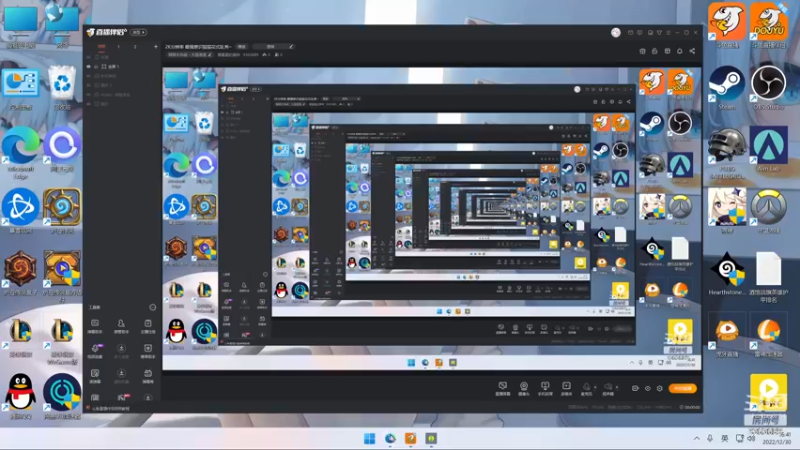Expand the speaker dropdown arrow
Viewport: 800px width, 450px height.
pos(616,387)
